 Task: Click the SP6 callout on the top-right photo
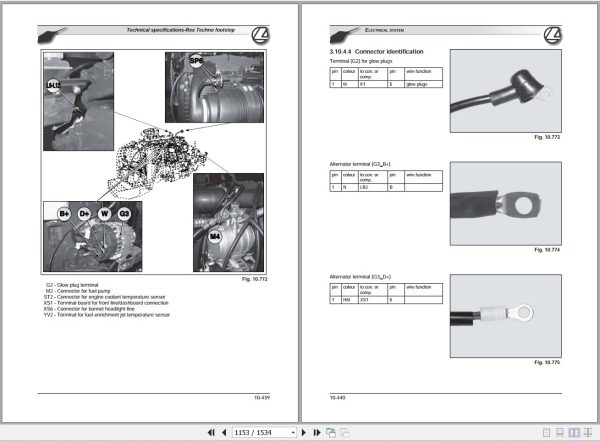pos(196,61)
